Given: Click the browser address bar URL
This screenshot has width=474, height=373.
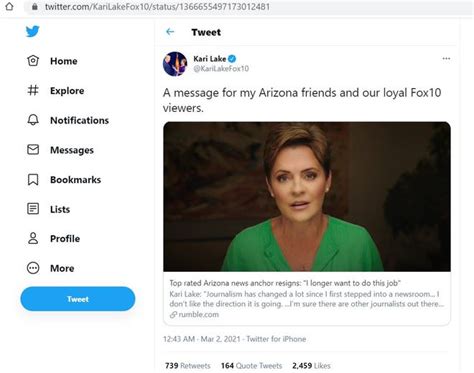Looking at the screenshot, I should [157, 7].
